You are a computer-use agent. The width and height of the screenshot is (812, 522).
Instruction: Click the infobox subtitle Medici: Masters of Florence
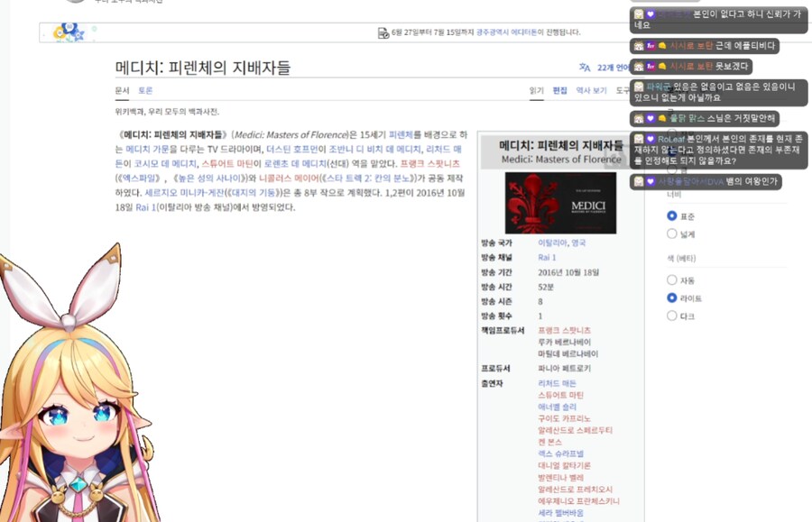click(x=561, y=160)
